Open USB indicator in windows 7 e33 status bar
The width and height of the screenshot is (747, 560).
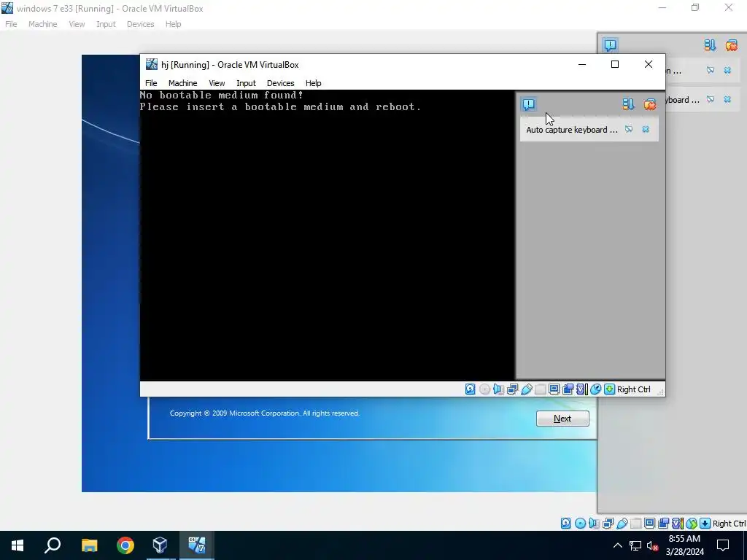[x=622, y=524]
